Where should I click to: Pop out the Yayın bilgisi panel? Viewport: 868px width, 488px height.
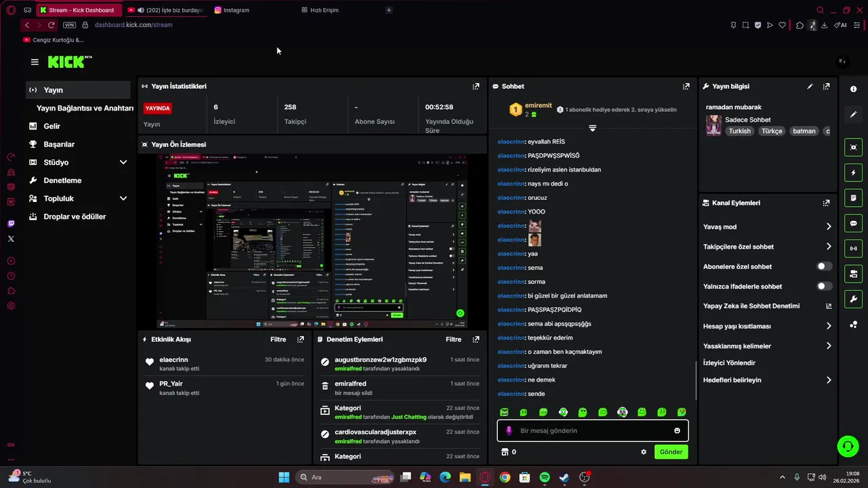pos(826,86)
